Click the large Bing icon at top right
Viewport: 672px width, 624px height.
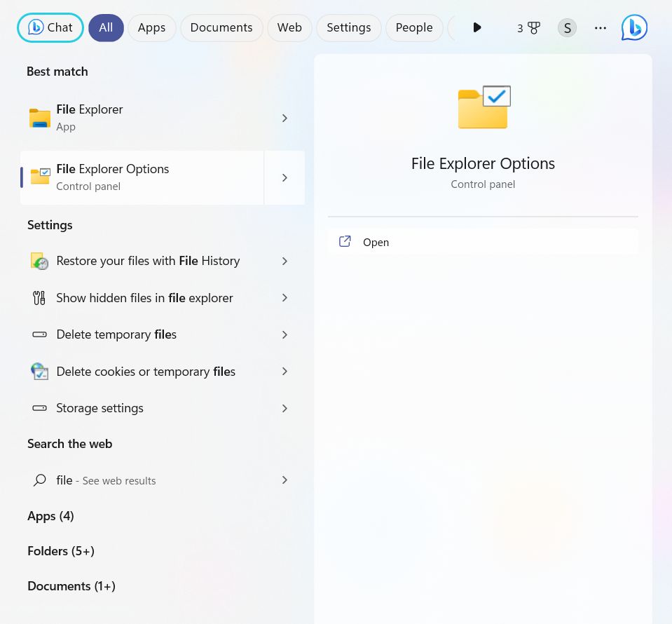(634, 27)
